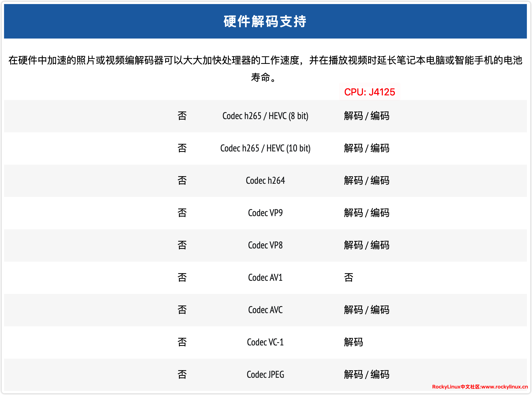The height and width of the screenshot is (395, 532).
Task: Select the Codec AVC row label
Action: 265,310
